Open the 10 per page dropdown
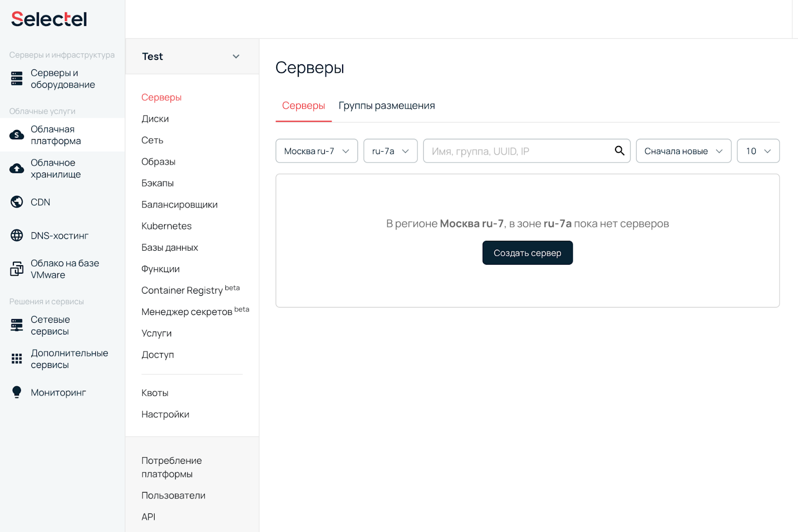 tap(758, 151)
